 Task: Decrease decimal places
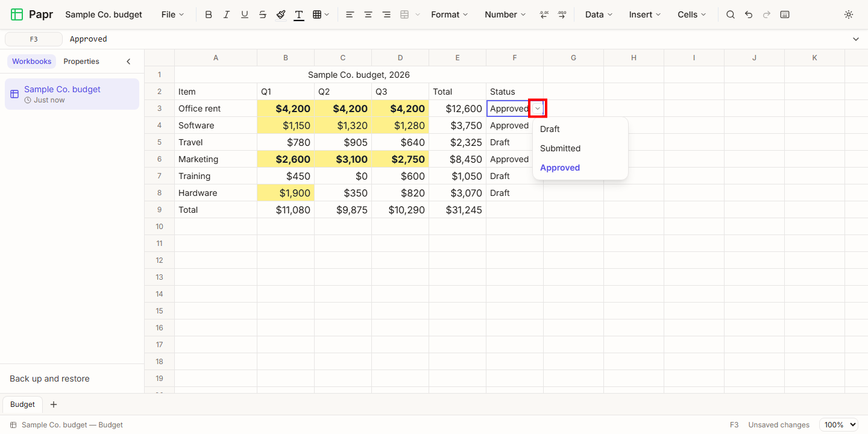(544, 14)
